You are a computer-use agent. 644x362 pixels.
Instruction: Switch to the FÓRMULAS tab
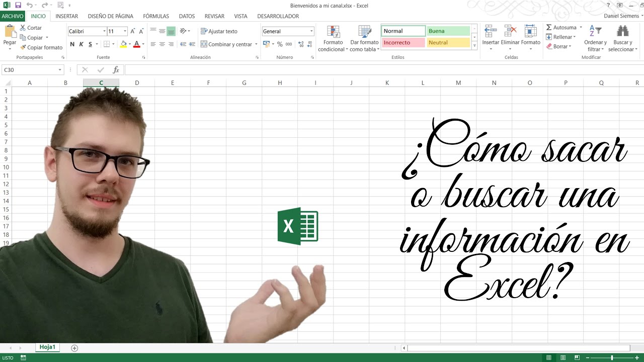[156, 16]
